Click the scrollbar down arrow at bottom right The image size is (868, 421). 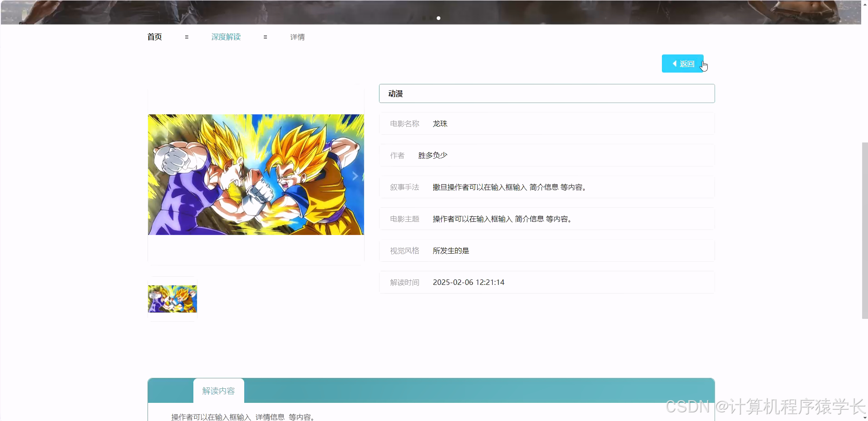tap(864, 417)
